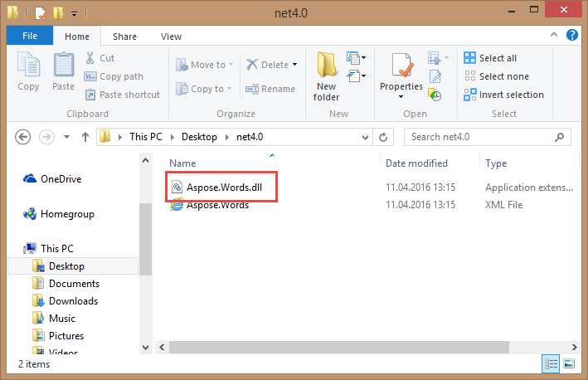Click the Edit icon in Open group
The width and height of the screenshot is (588, 380).
pyautogui.click(x=435, y=76)
